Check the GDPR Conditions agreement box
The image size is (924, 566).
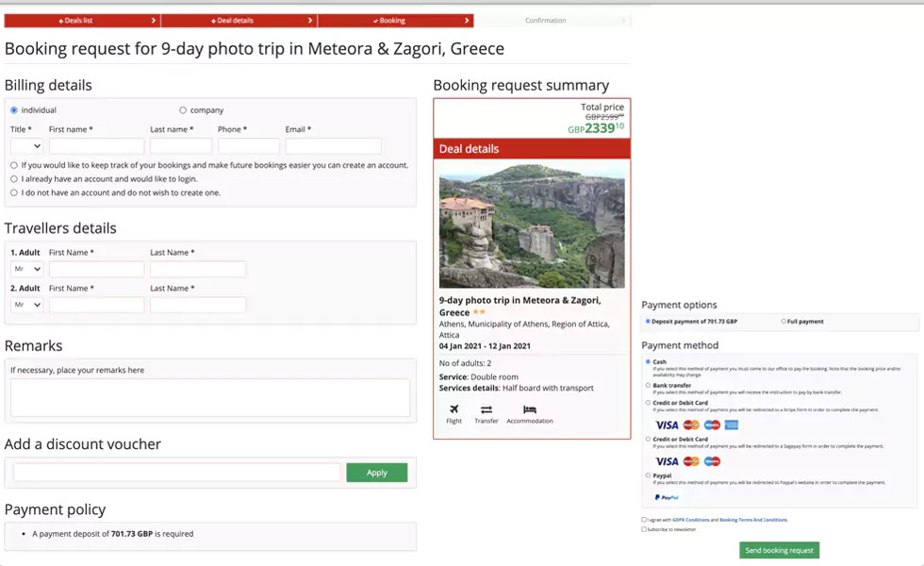(x=643, y=519)
